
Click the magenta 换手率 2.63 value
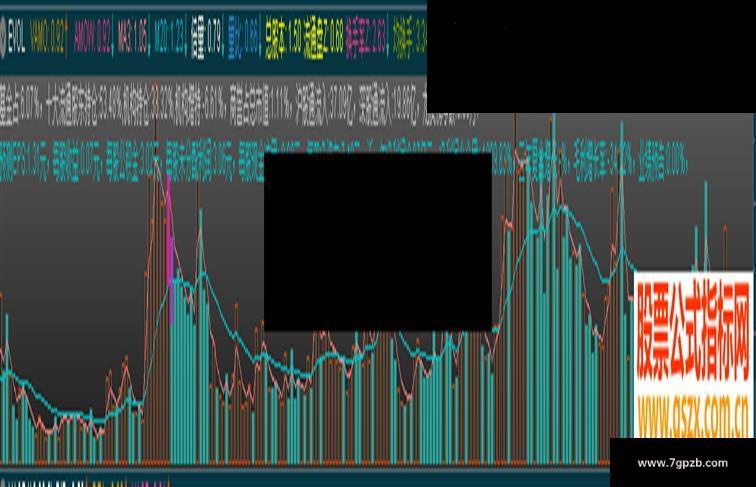tap(366, 39)
